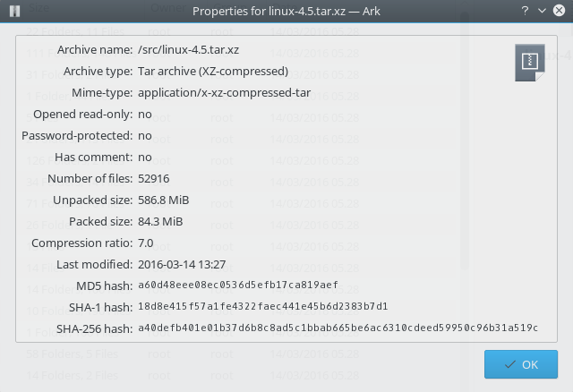The width and height of the screenshot is (573, 392).
Task: Click the packed size value 84.3 MiB
Action: click(160, 221)
